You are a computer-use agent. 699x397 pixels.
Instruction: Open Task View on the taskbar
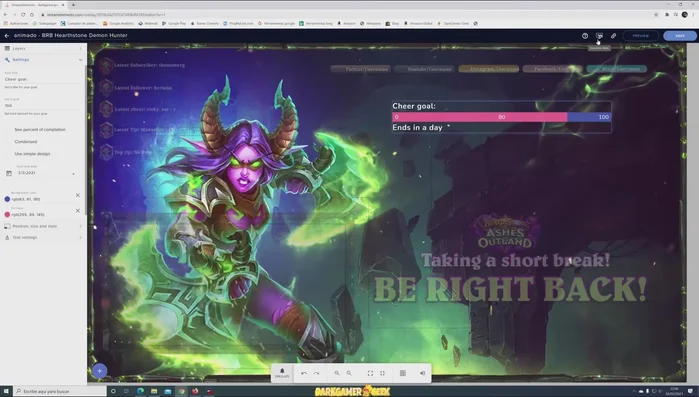(x=126, y=391)
